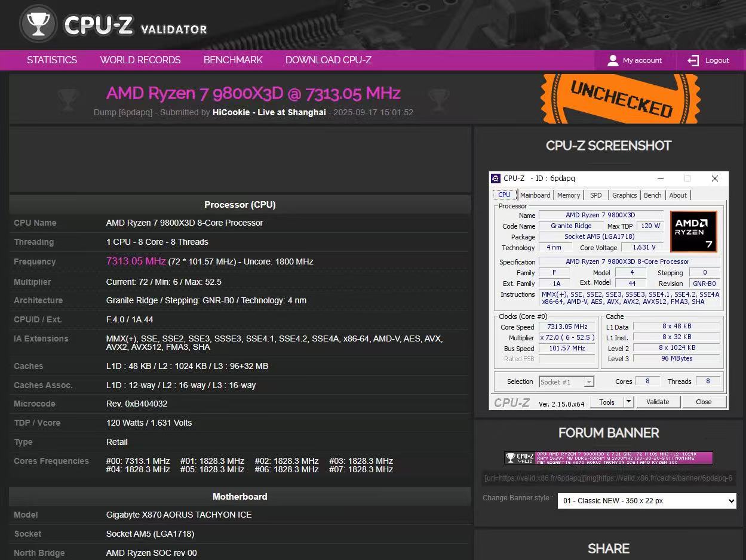The image size is (746, 560).
Task: Open the Socket #1 selection combo box
Action: coord(566,381)
